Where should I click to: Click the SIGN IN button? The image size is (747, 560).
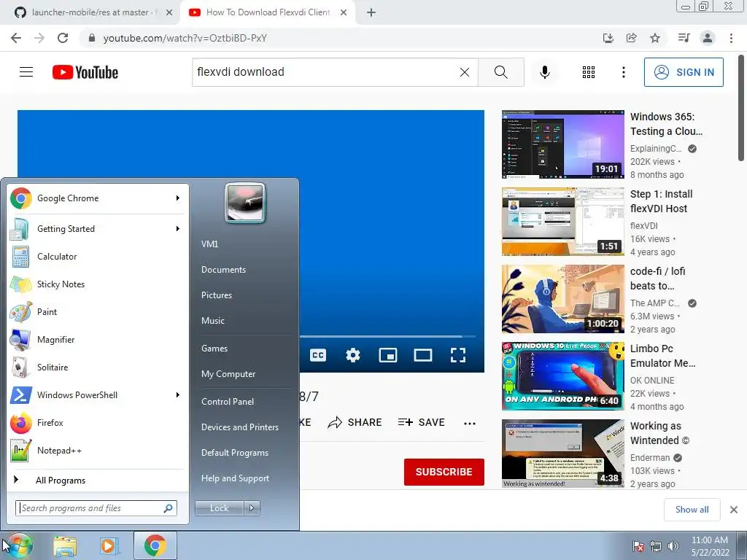pos(684,72)
